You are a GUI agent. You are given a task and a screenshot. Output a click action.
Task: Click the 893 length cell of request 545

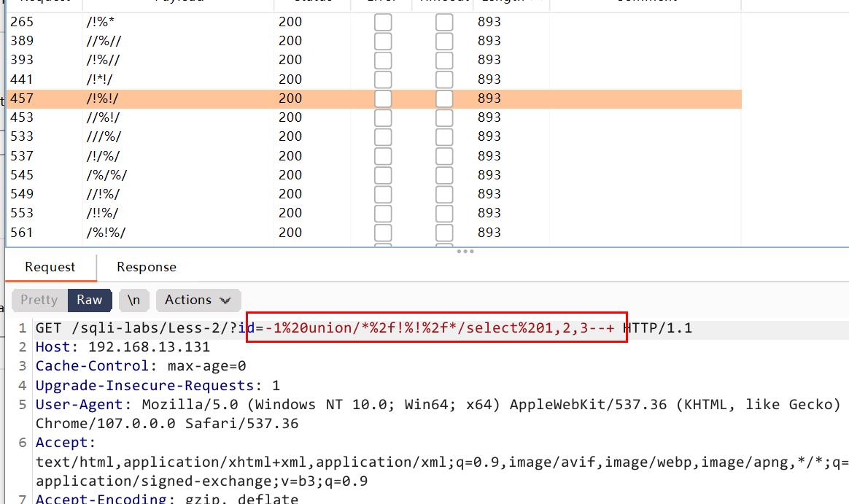489,175
